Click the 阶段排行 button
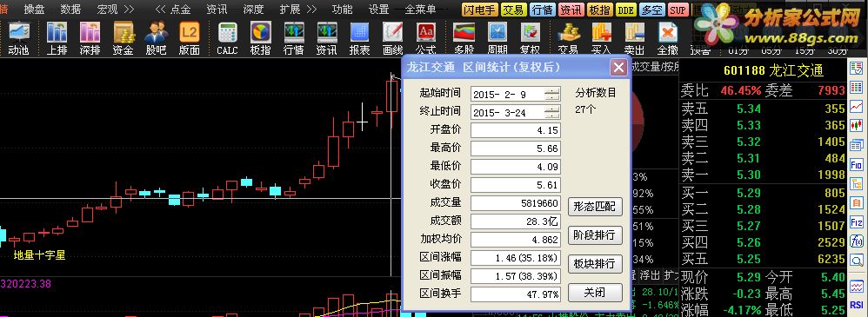This screenshot has width=868, height=317. tap(595, 235)
